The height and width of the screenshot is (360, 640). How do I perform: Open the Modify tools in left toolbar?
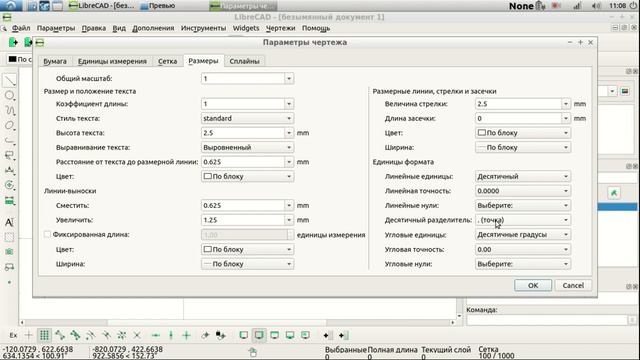(x=9, y=185)
